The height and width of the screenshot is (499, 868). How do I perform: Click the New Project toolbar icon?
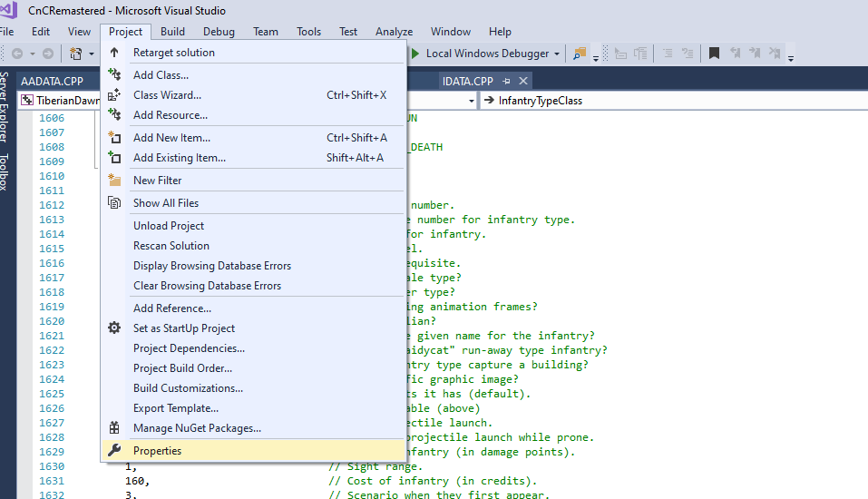pos(76,54)
